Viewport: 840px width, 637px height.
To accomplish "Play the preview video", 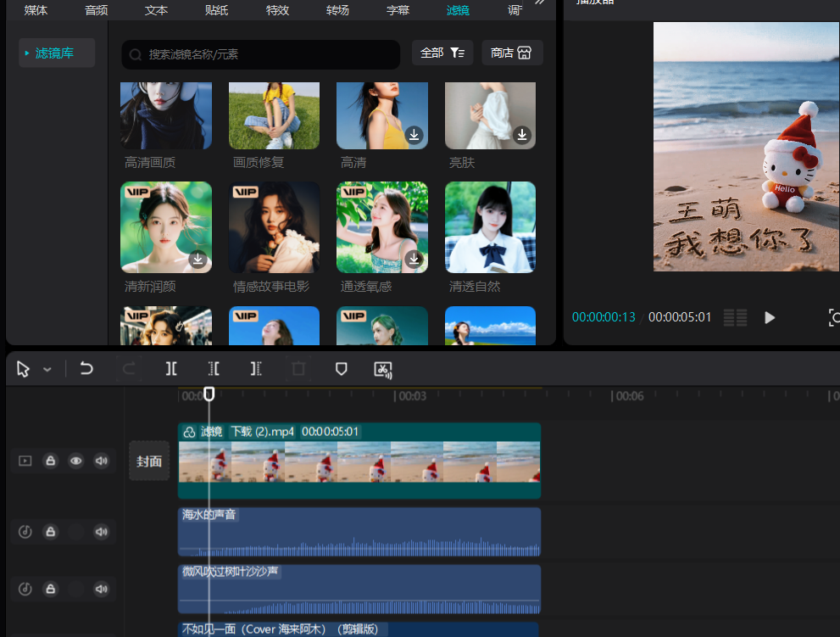I will (770, 317).
